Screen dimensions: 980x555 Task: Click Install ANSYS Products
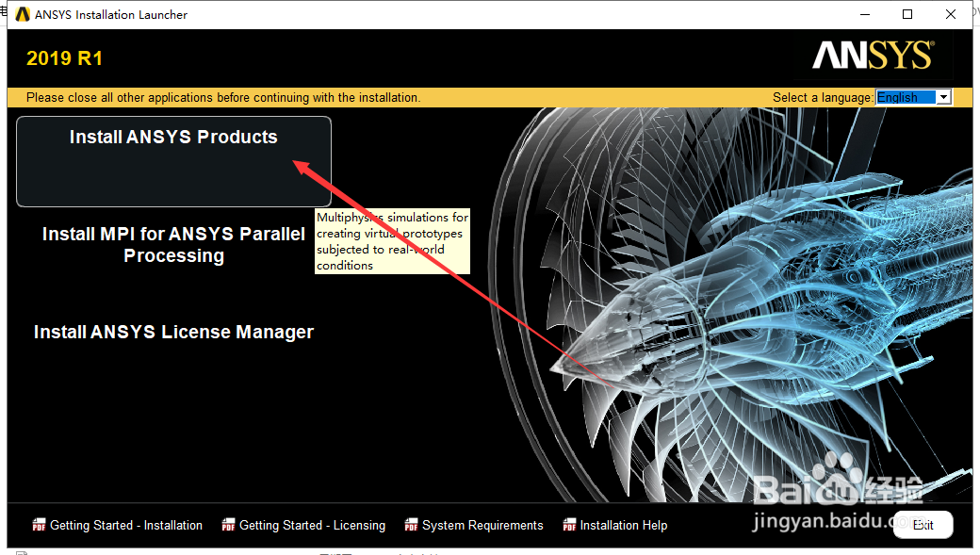pos(173,161)
